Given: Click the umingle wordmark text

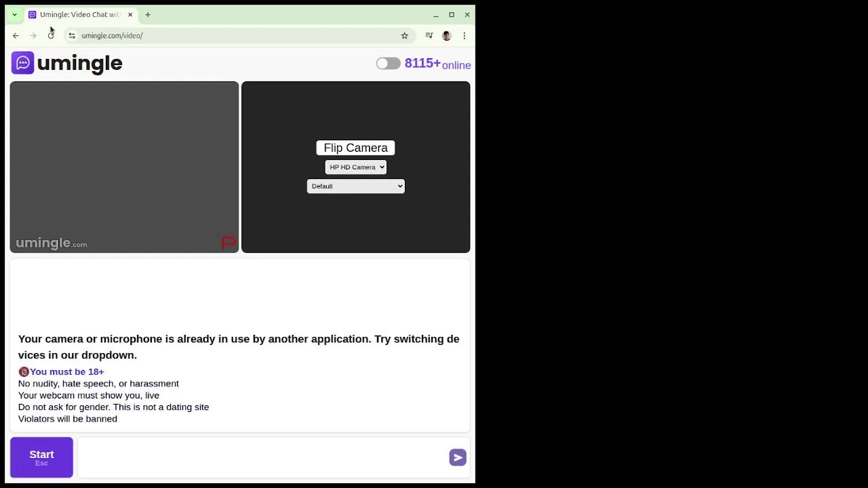Looking at the screenshot, I should pyautogui.click(x=79, y=63).
